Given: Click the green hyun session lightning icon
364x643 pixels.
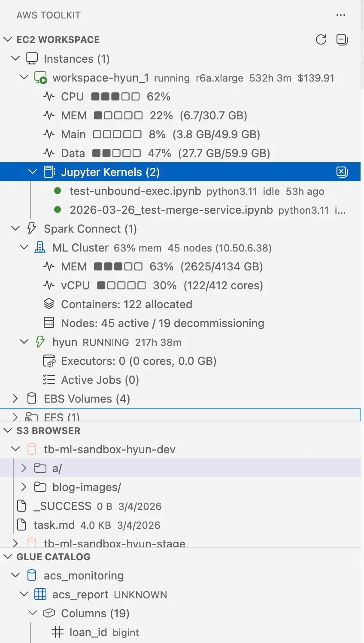Looking at the screenshot, I should tap(40, 342).
